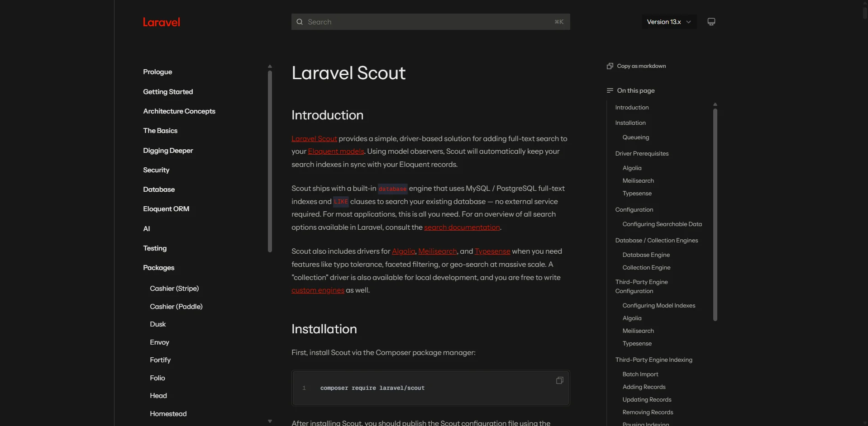Focus the Search docs field
Screen dimensions: 868x426
click(x=430, y=22)
